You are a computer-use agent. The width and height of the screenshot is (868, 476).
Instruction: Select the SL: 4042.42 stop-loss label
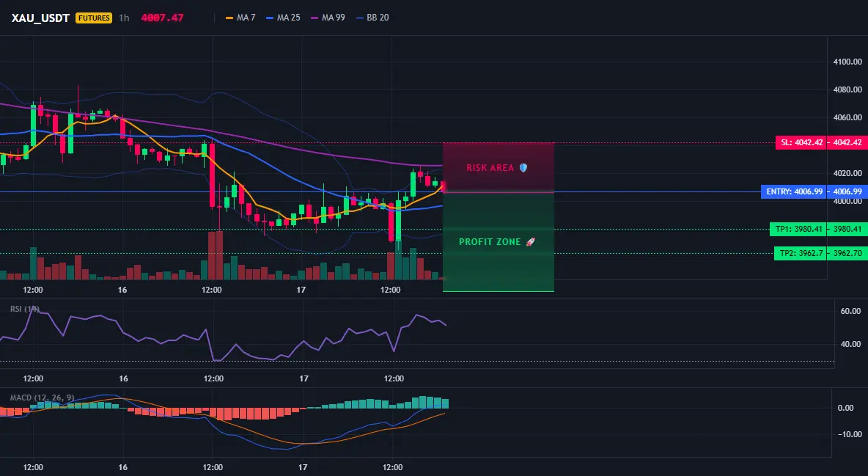pos(801,142)
